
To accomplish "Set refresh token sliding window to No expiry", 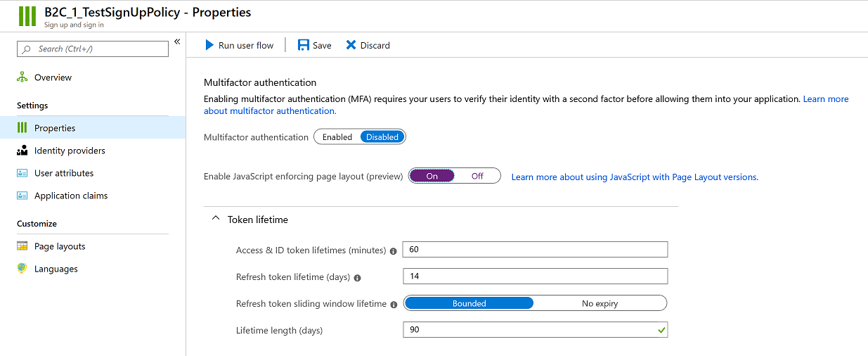I will click(x=600, y=304).
